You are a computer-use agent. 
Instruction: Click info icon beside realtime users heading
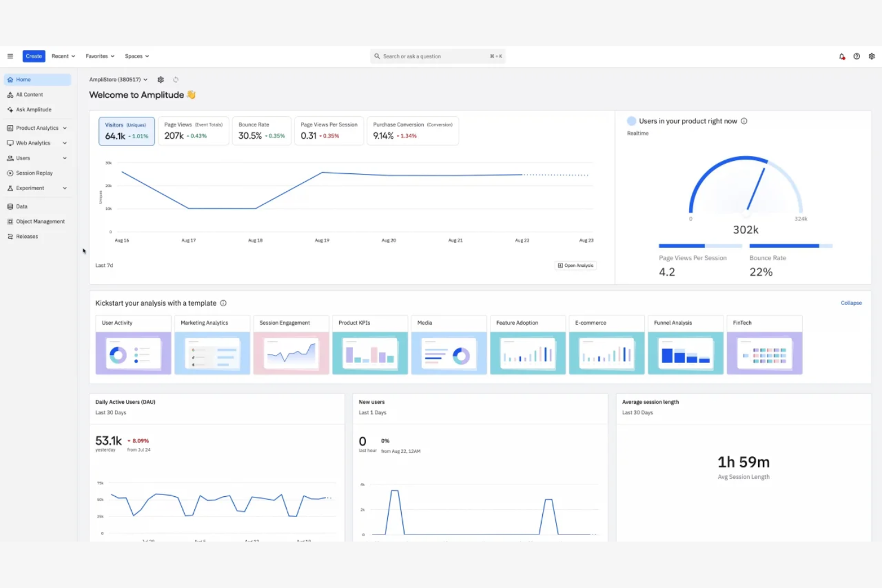[x=744, y=121]
